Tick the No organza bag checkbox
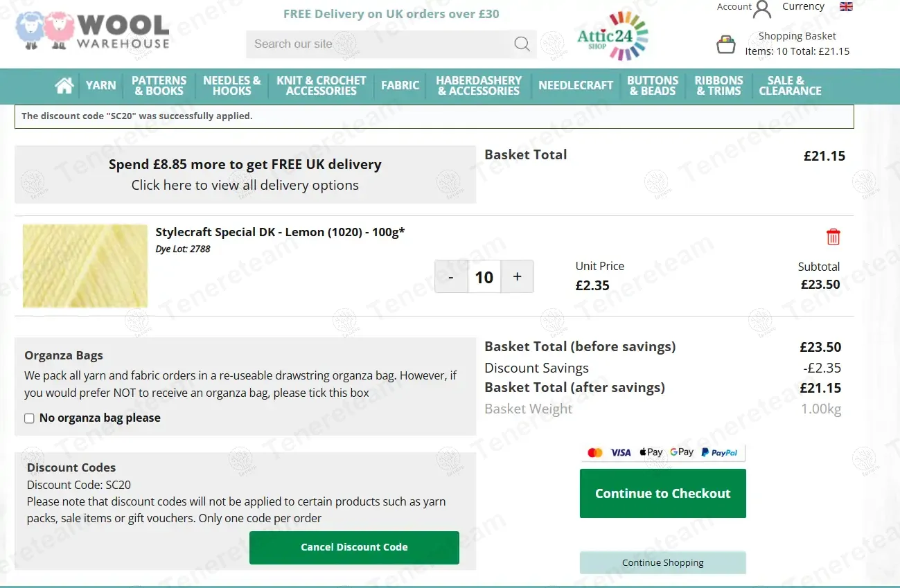The height and width of the screenshot is (588, 900). coord(29,418)
